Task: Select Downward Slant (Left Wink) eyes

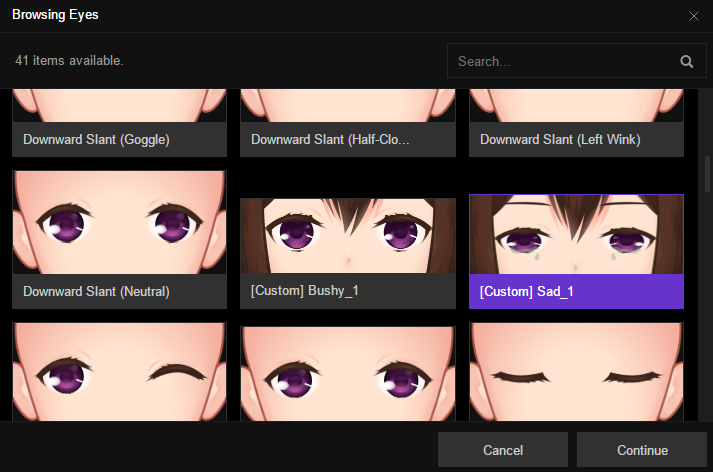Action: pyautogui.click(x=576, y=123)
